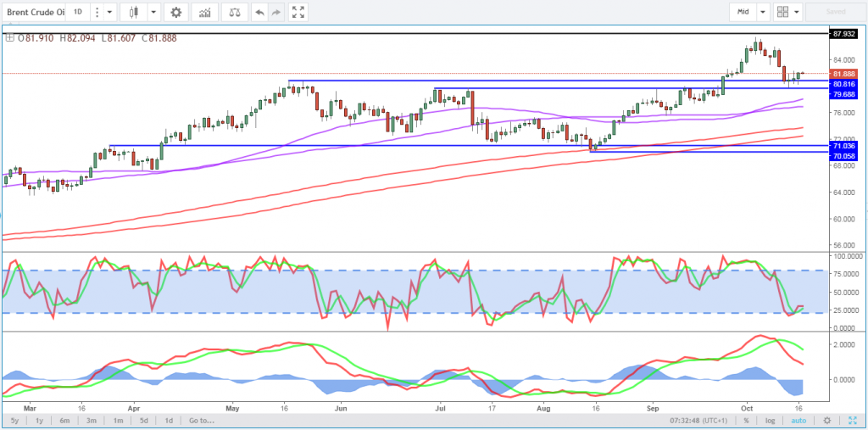Open chart settings gear in bottom bar
868x430 pixels.
[827, 421]
